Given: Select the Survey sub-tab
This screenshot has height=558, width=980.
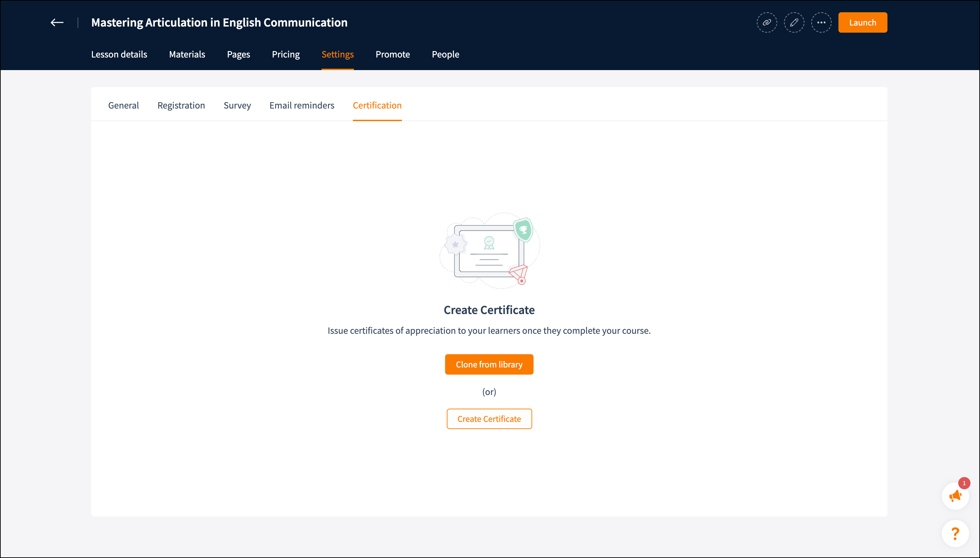Looking at the screenshot, I should tap(237, 105).
